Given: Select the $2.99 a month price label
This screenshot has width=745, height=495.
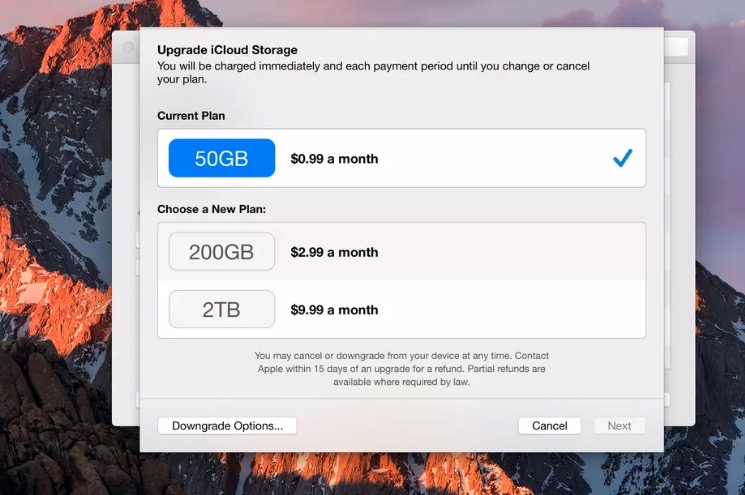Looking at the screenshot, I should coord(334,252).
